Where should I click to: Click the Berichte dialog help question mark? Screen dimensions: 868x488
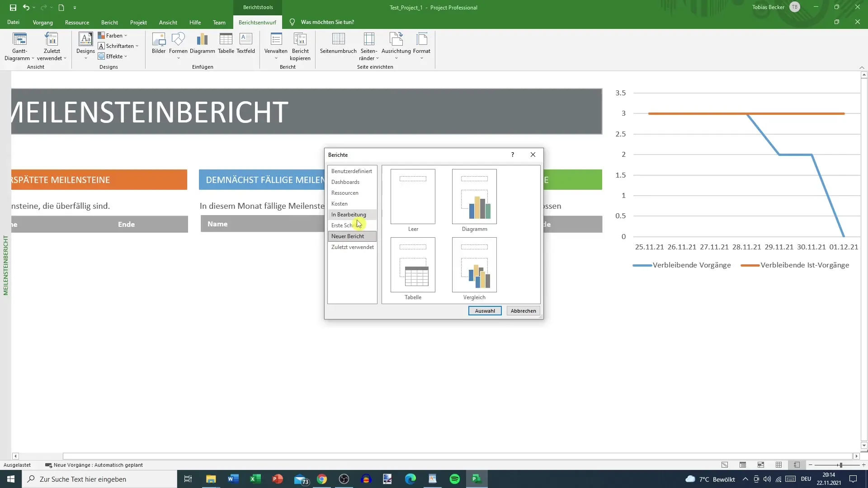512,155
